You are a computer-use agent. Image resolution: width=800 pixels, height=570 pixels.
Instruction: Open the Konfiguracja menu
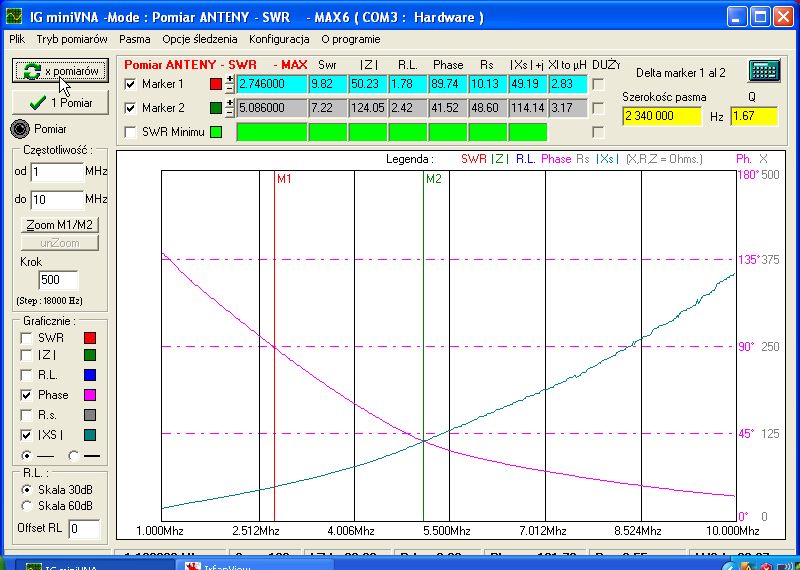(279, 39)
